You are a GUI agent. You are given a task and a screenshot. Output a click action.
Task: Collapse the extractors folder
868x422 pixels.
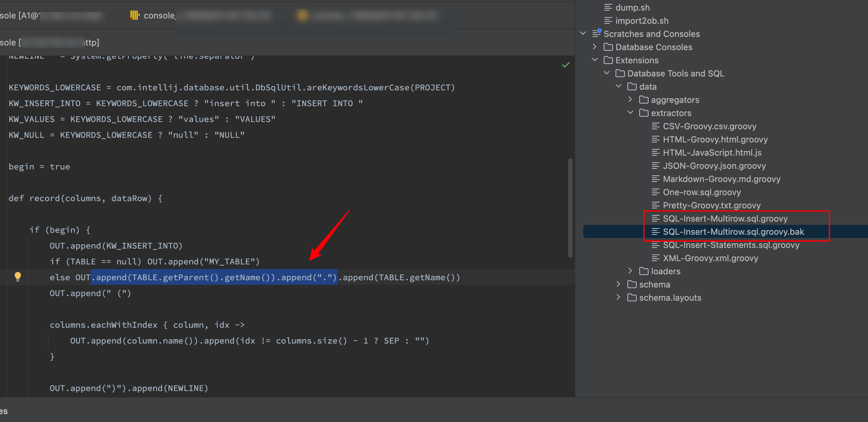[x=630, y=113]
